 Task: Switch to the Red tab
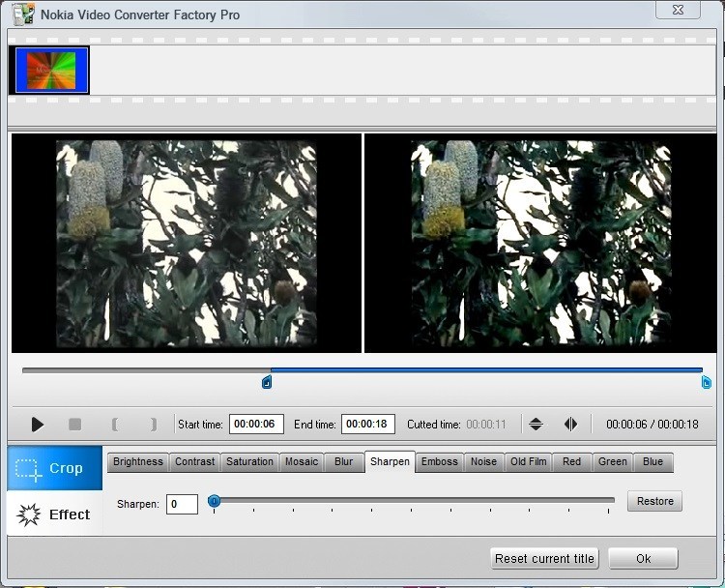(x=571, y=461)
